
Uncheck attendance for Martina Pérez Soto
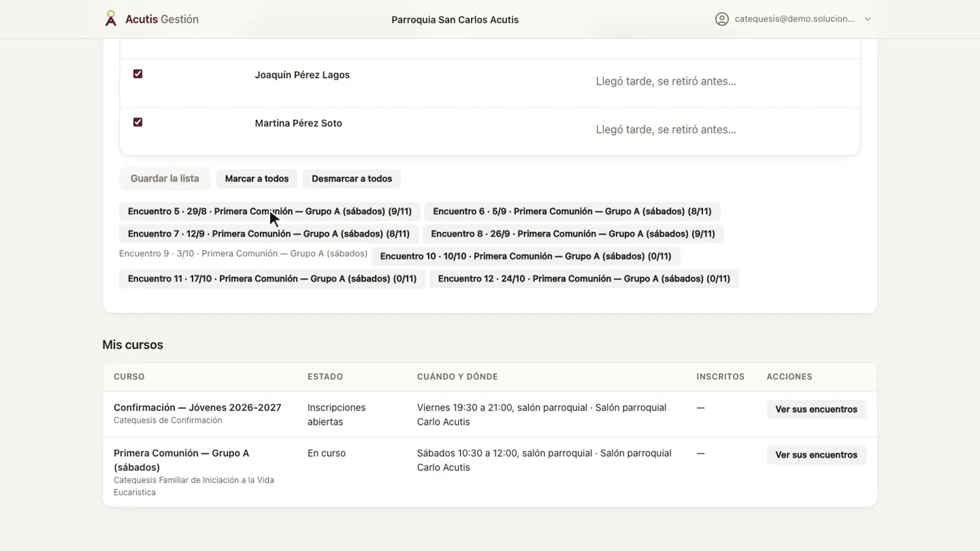pos(138,122)
